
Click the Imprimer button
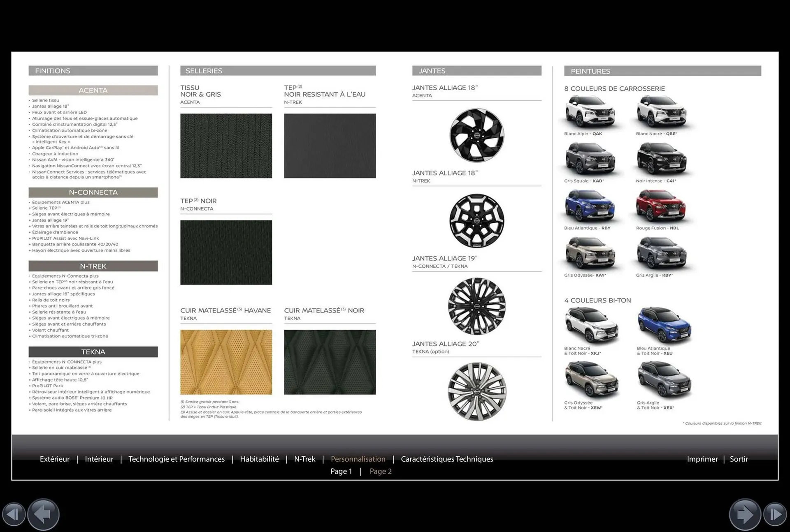[x=702, y=459]
